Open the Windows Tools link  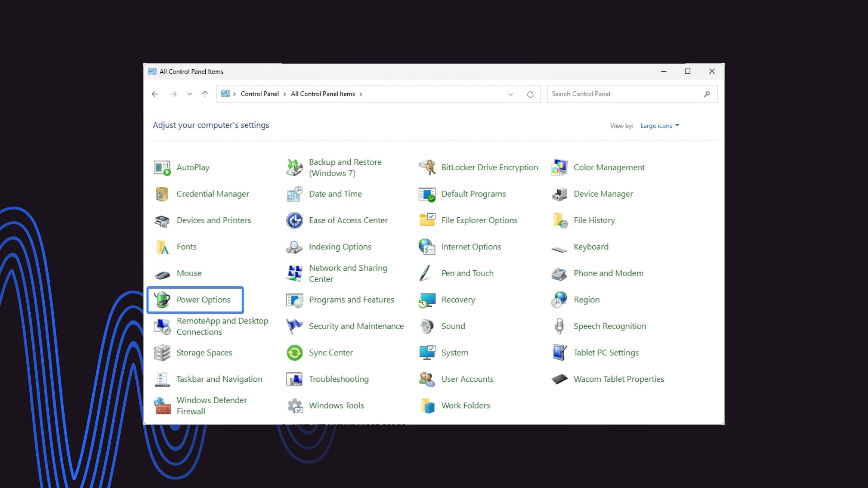coord(336,406)
